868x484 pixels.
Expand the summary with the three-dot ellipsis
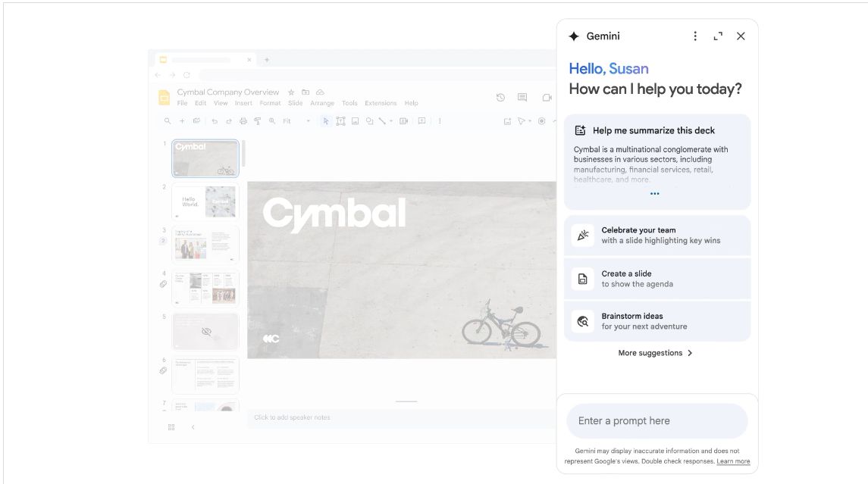655,194
